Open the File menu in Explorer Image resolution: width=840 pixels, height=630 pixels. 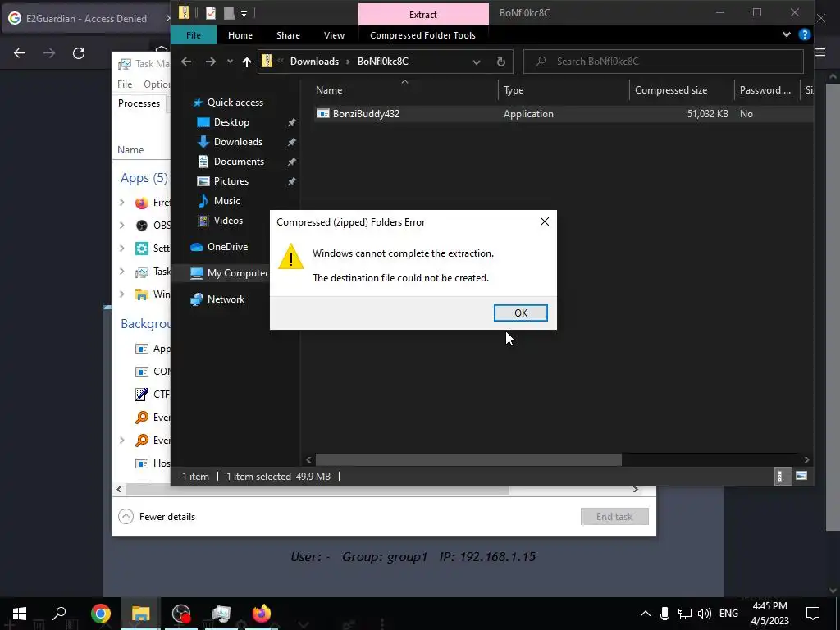(x=194, y=35)
